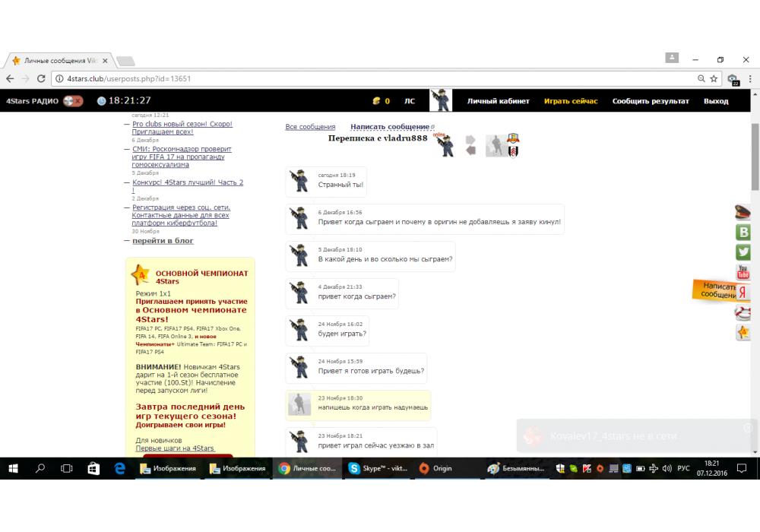760x532 pixels.
Task: Click the browser extension icon with badge 22
Action: pyautogui.click(x=733, y=80)
